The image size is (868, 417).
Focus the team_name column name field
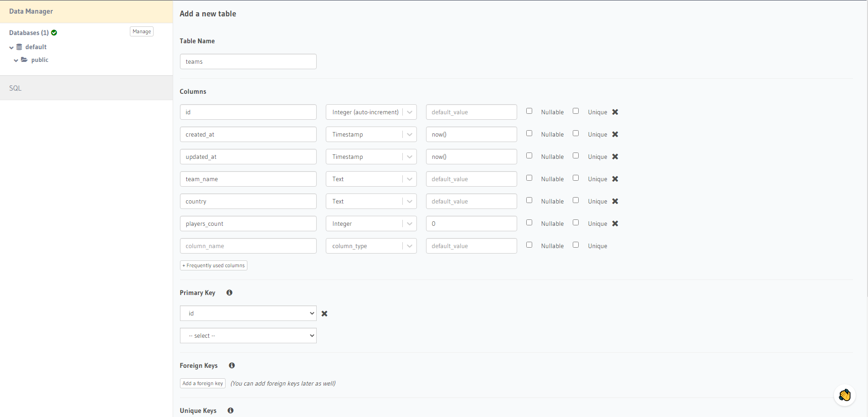click(x=248, y=179)
